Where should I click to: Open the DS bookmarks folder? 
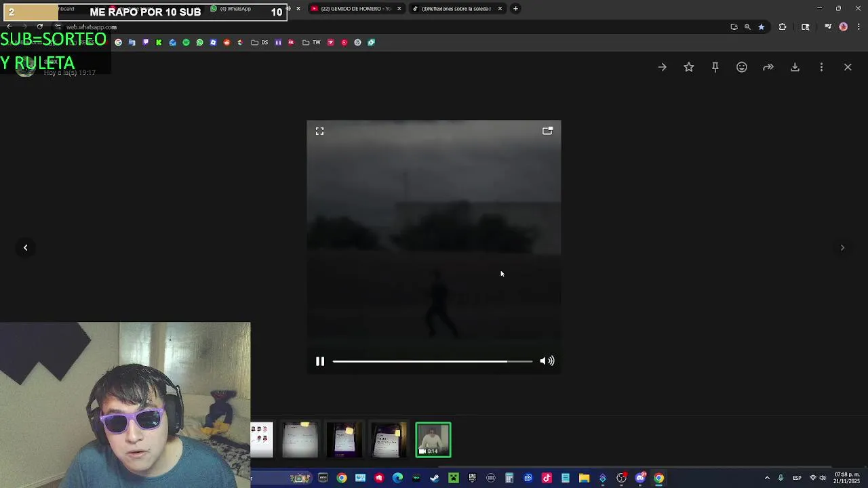[259, 43]
